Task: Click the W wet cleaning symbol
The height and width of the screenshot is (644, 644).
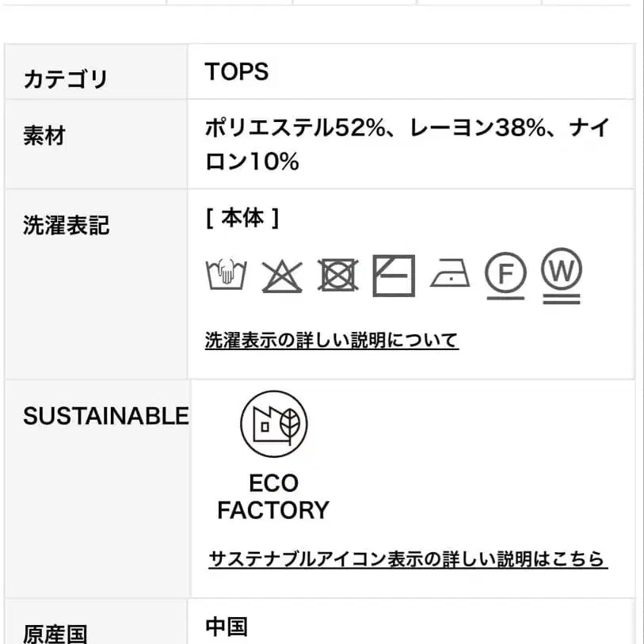Action: click(x=562, y=275)
